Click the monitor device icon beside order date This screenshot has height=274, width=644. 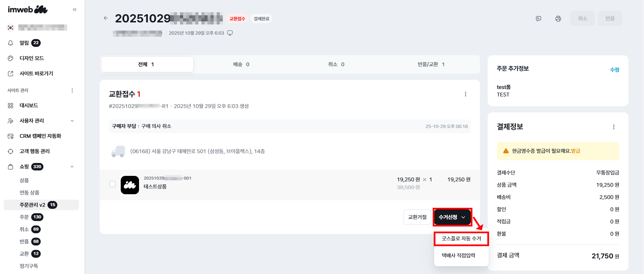click(x=230, y=33)
